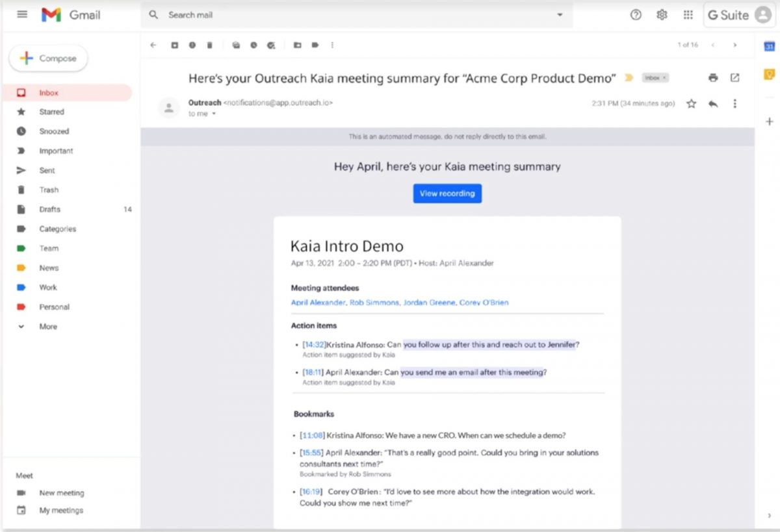Screen dimensions: 780x532
Task: Open Google Keep side panel icon
Action: click(x=769, y=74)
